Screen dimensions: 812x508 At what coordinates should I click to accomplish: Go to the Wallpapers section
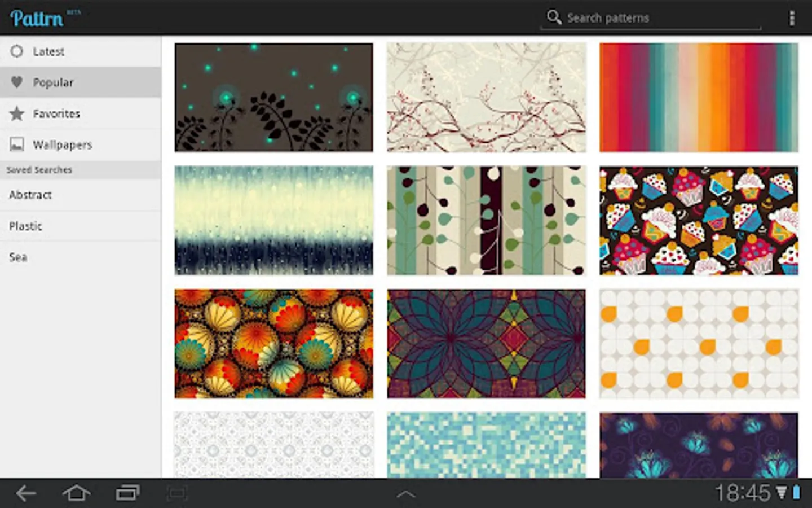[x=81, y=144]
